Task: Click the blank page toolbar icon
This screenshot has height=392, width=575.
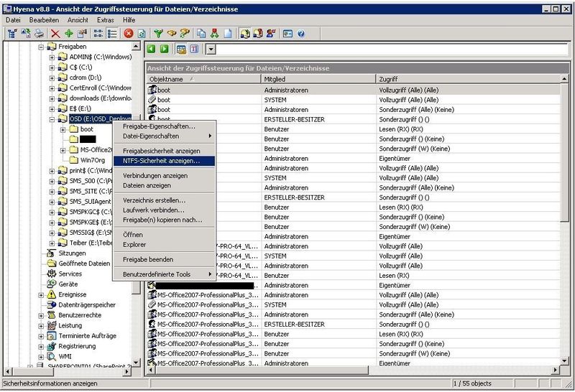Action: pyautogui.click(x=228, y=34)
